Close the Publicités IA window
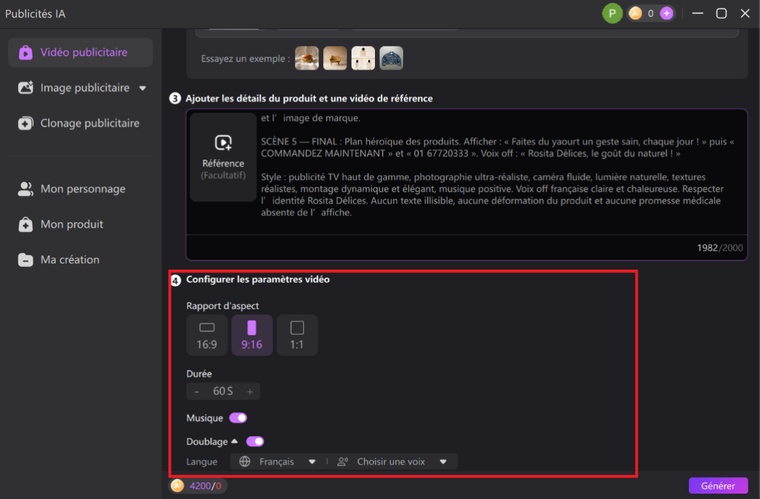 (745, 13)
